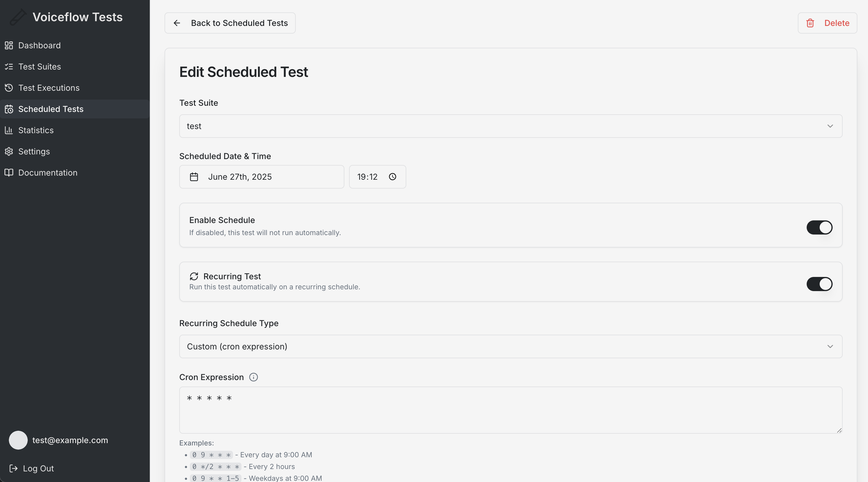
Task: Click the Scheduled Date & Time label
Action: point(225,156)
